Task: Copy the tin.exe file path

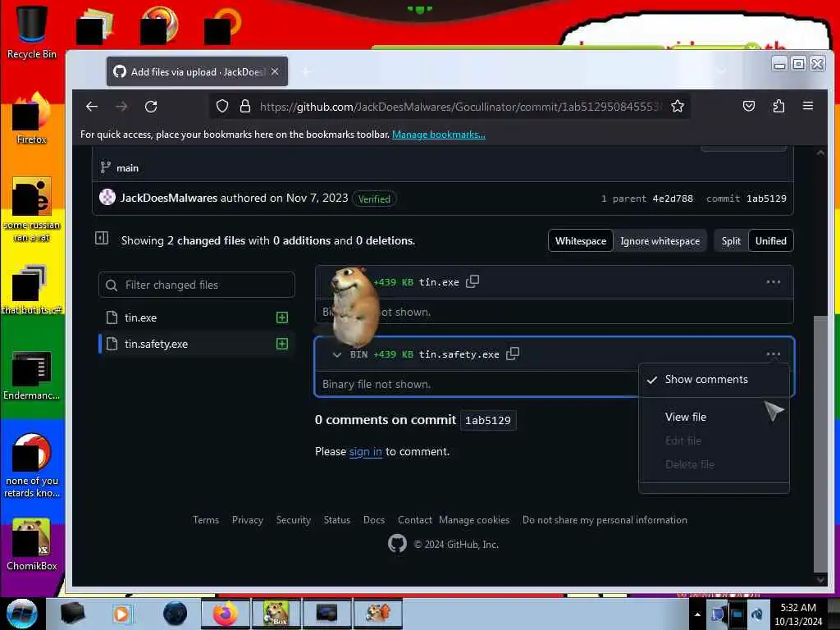Action: click(472, 282)
